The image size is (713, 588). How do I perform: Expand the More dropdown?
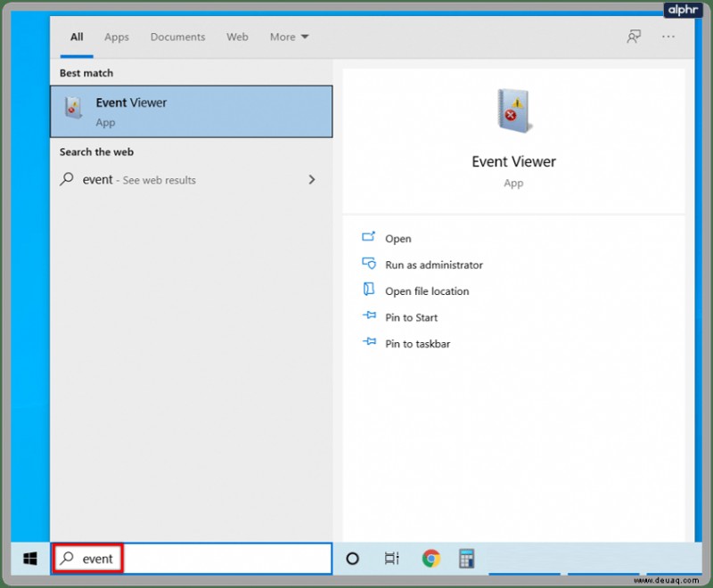coord(289,37)
